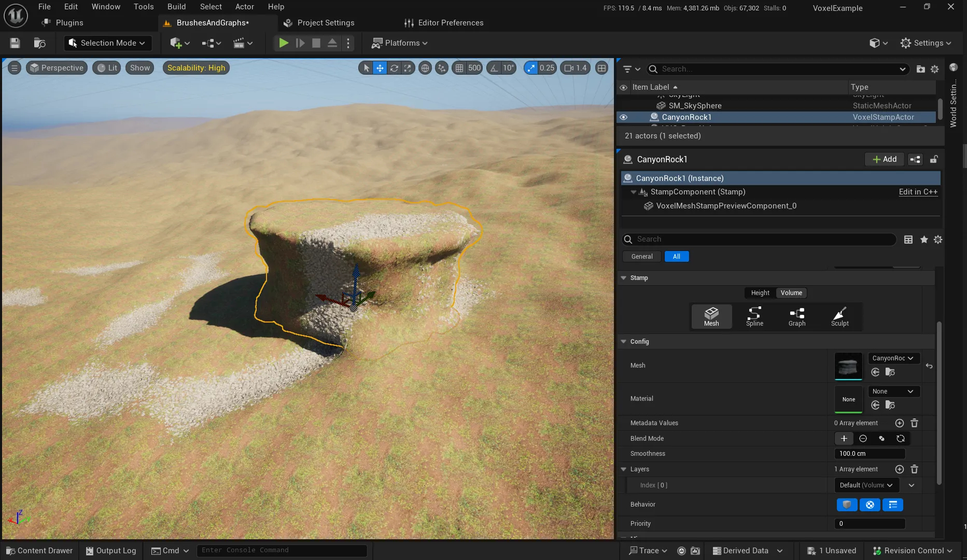Open the Graph stamp mode
Screen dimensions: 967x560
797,316
